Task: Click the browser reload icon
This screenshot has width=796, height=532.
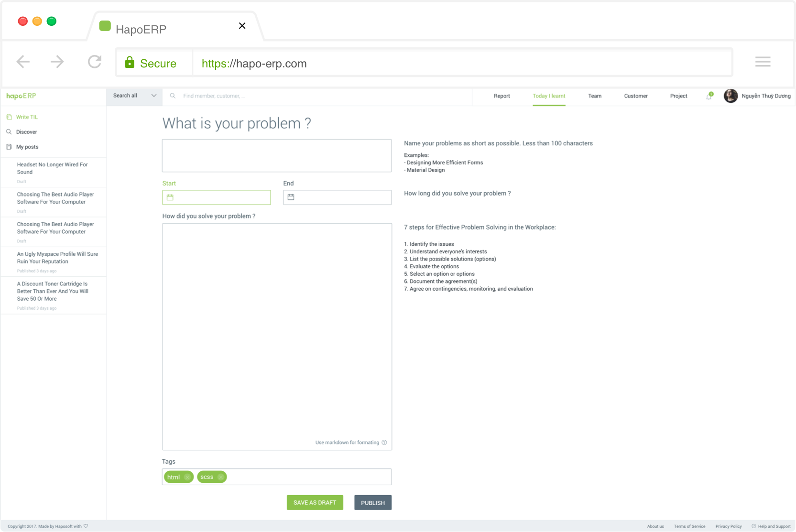Action: tap(95, 62)
